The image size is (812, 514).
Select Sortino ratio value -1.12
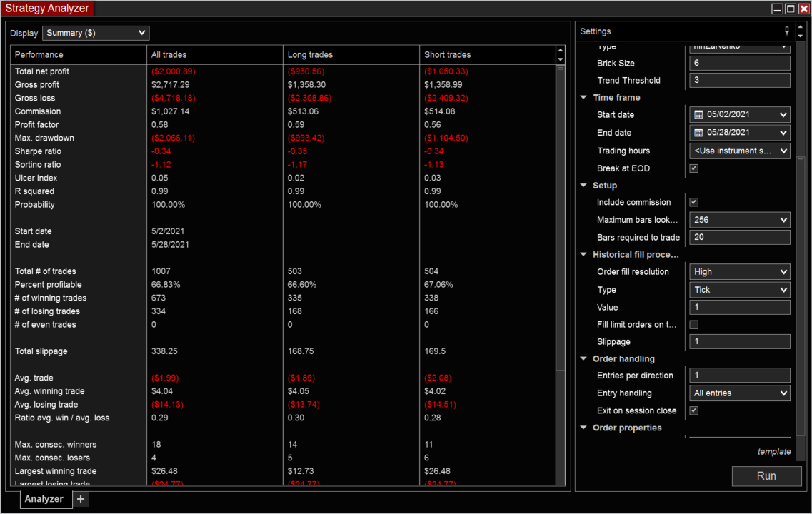161,165
